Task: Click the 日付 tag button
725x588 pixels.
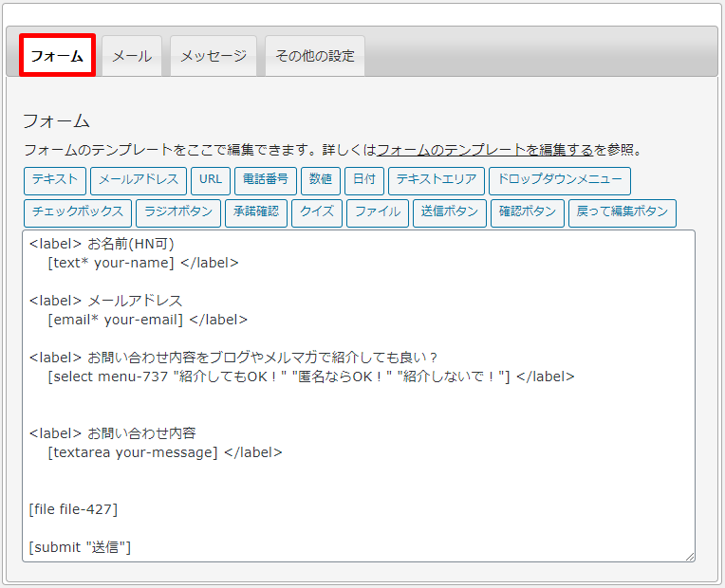Action: pos(364,180)
